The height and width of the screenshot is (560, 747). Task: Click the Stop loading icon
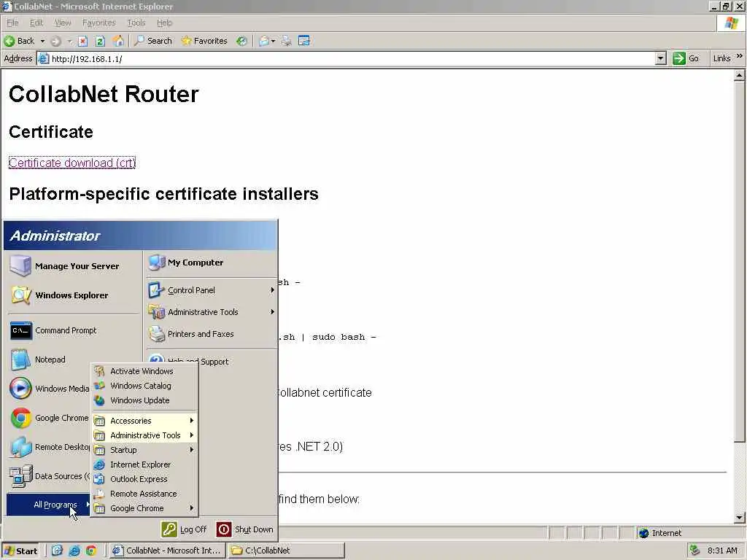[x=83, y=41]
